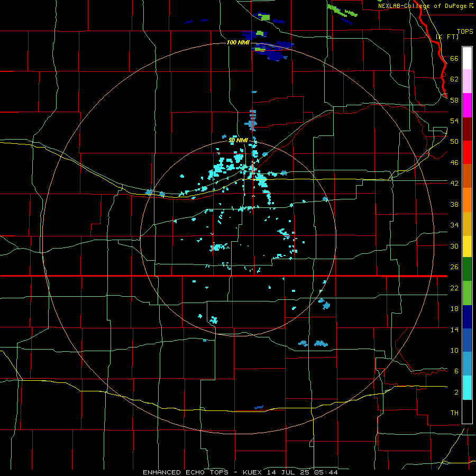Click the 50 NMI range ring label
The height and width of the screenshot is (476, 476).
[238, 140]
